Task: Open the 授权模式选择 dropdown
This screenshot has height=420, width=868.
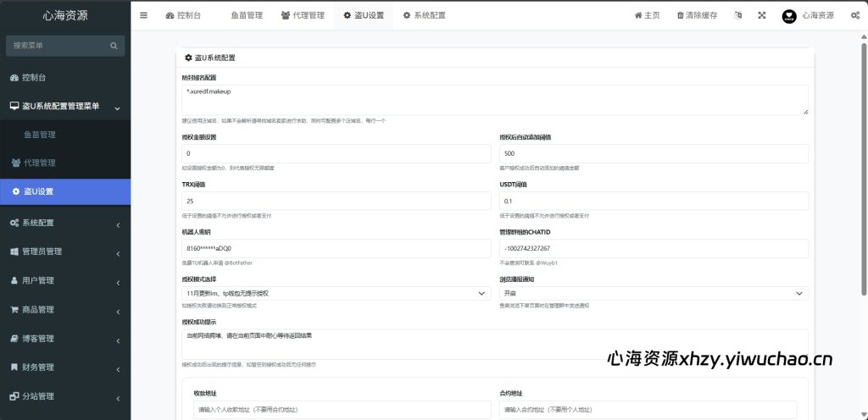Action: click(336, 294)
